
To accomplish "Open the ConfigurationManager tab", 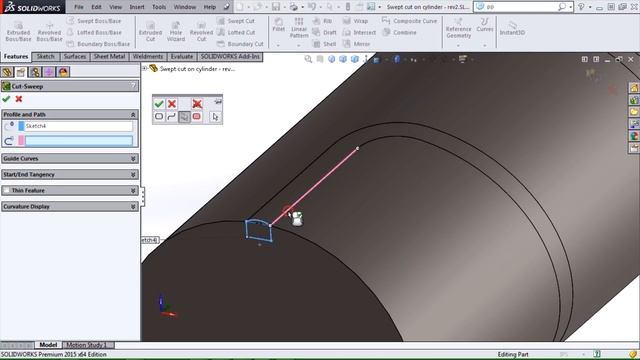I will pos(35,72).
